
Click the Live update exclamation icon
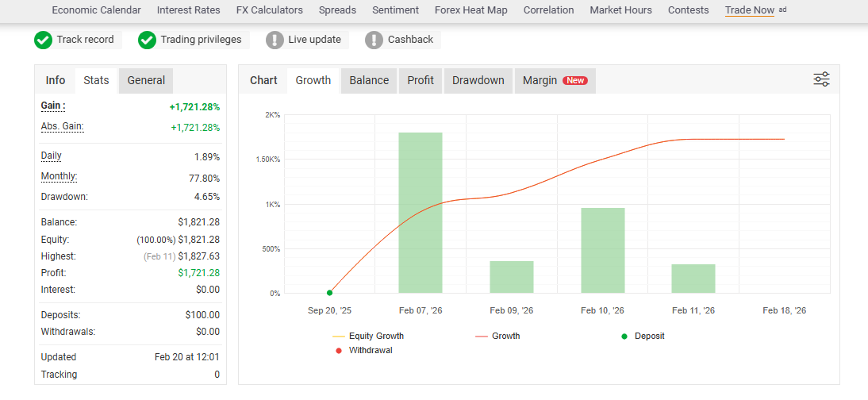275,40
